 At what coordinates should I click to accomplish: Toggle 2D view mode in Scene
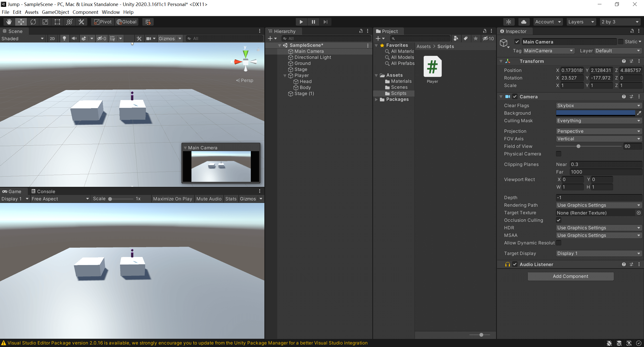click(52, 38)
